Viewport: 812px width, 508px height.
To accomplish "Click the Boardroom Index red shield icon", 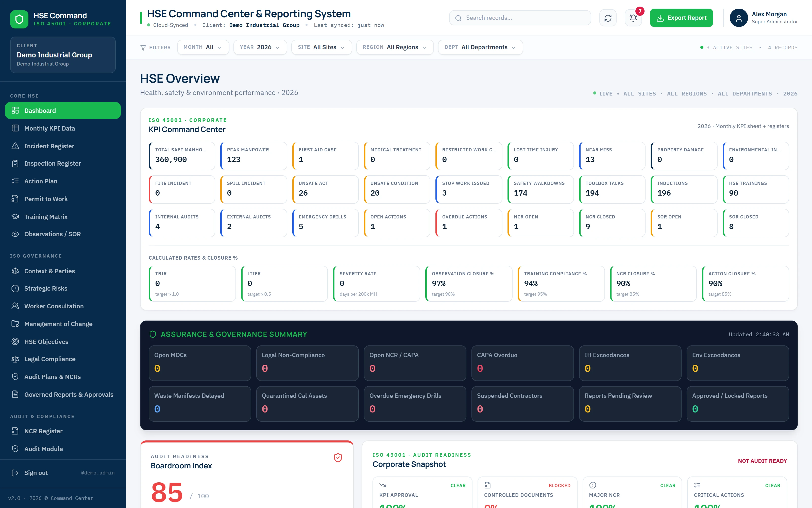I will pos(338,458).
